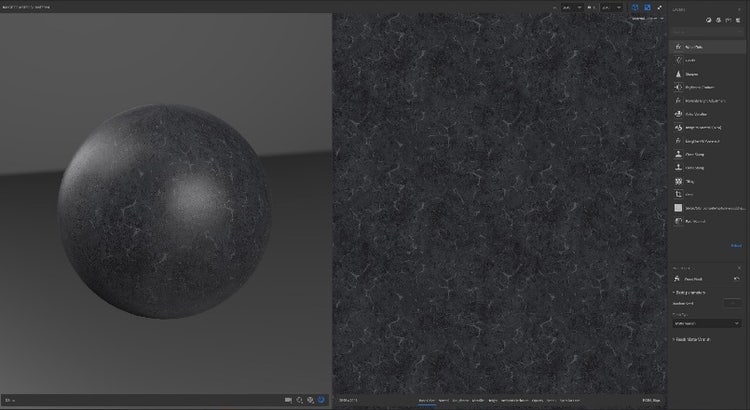Open the second resolution dropdown in top toolbar
This screenshot has width=750, height=410.
click(x=612, y=7)
